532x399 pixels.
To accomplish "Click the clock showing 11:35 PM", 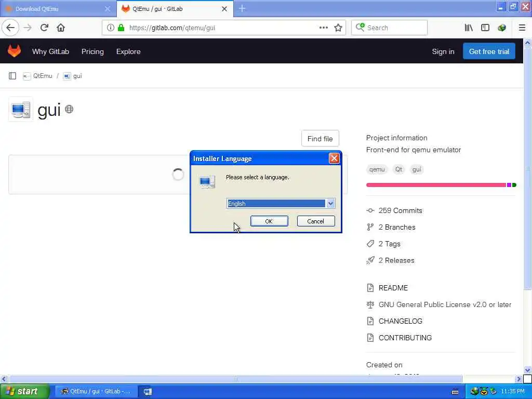I will (x=513, y=392).
